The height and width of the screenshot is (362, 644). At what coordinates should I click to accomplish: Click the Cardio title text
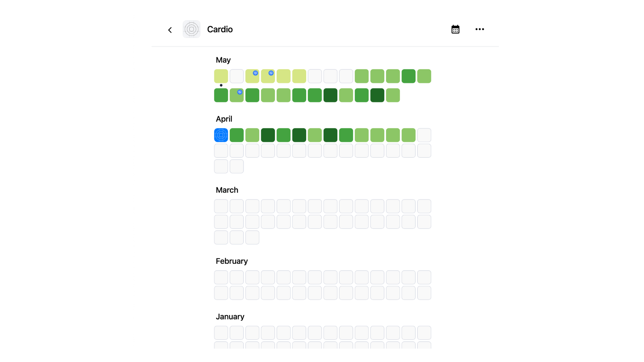click(x=220, y=29)
